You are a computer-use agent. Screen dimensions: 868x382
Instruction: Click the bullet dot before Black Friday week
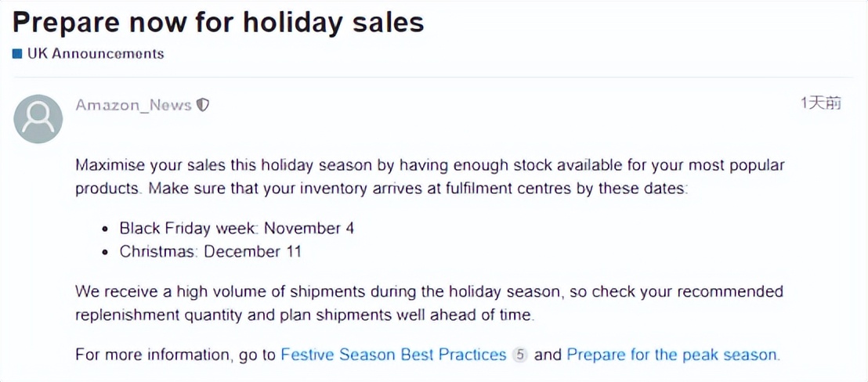(106, 230)
